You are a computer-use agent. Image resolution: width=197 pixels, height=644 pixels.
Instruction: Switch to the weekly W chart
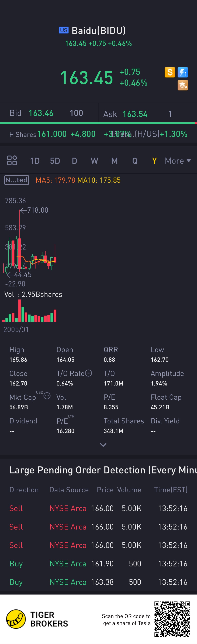point(94,161)
